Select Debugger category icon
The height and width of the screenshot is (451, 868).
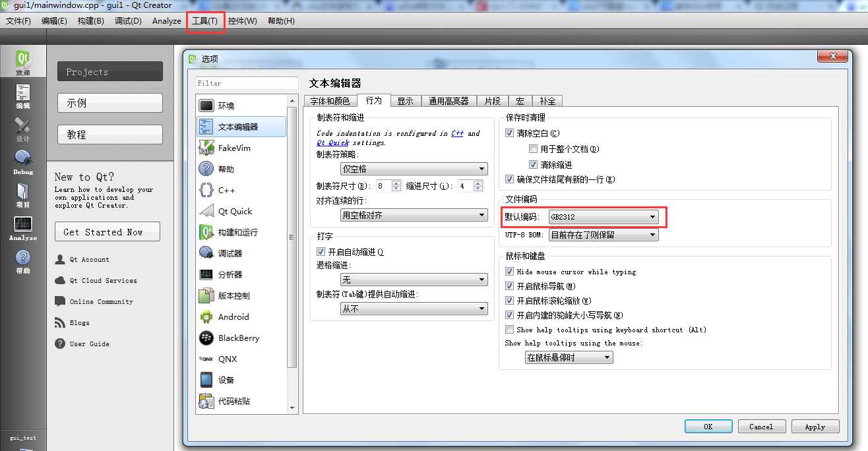pyautogui.click(x=206, y=253)
